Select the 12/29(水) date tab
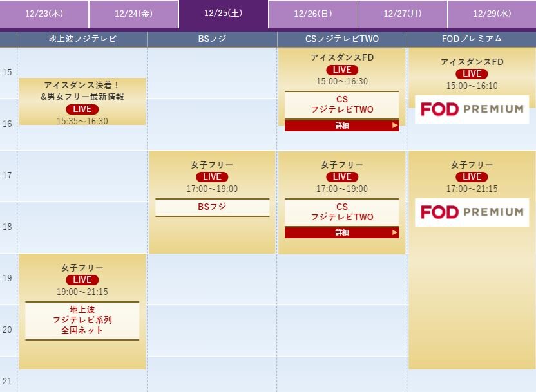536x392 pixels. (492, 14)
